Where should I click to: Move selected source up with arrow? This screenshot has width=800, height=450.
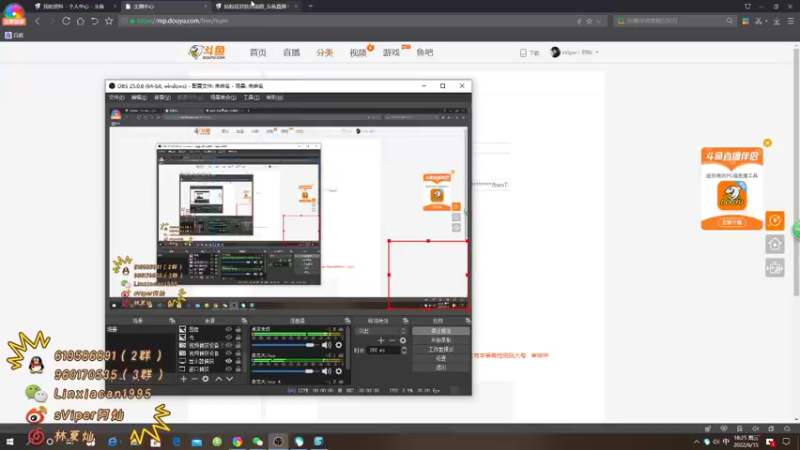pos(218,379)
